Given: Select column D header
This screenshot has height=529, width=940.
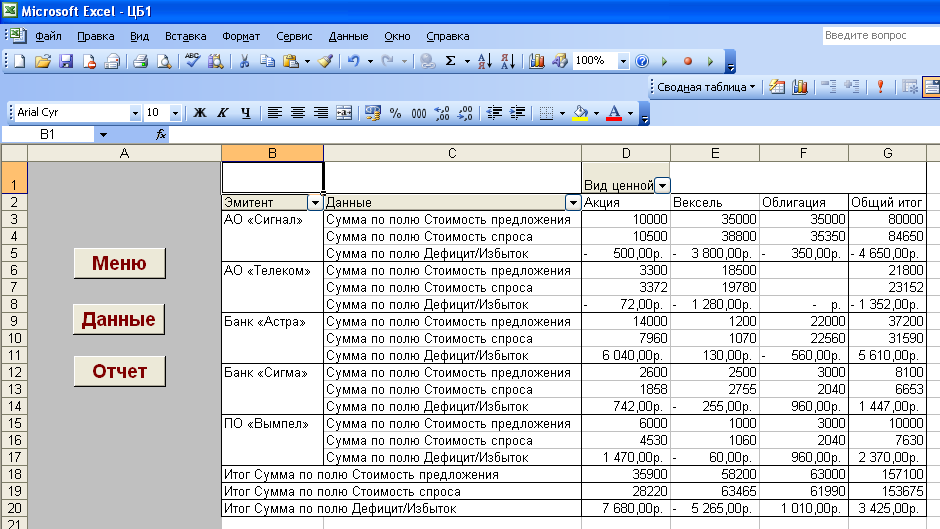Looking at the screenshot, I should tap(626, 154).
